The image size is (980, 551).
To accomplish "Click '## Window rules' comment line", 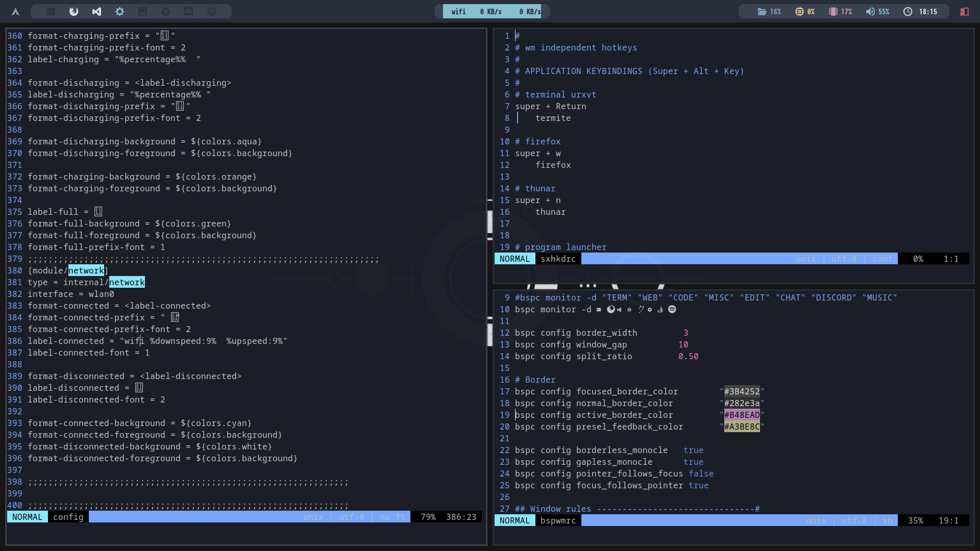I will pos(638,509).
